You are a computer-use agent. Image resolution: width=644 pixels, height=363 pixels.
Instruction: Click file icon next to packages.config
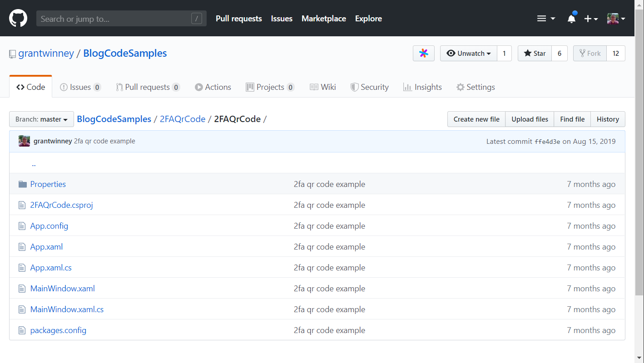coord(22,330)
